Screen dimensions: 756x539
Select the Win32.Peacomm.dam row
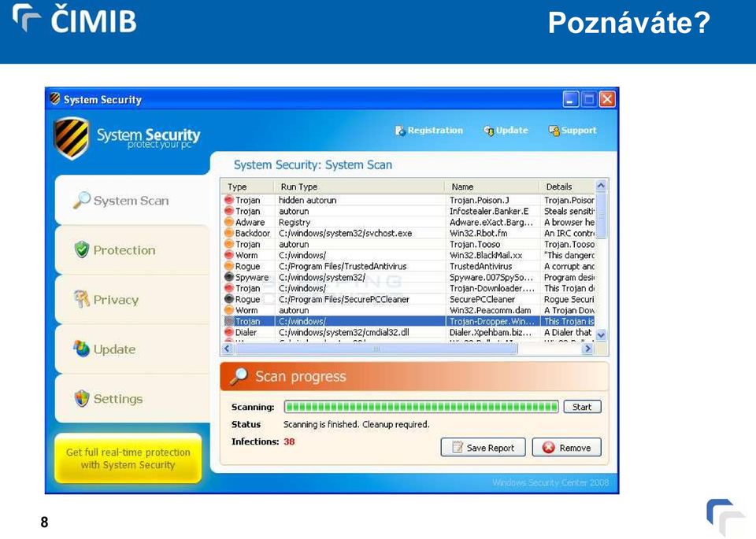coord(409,310)
